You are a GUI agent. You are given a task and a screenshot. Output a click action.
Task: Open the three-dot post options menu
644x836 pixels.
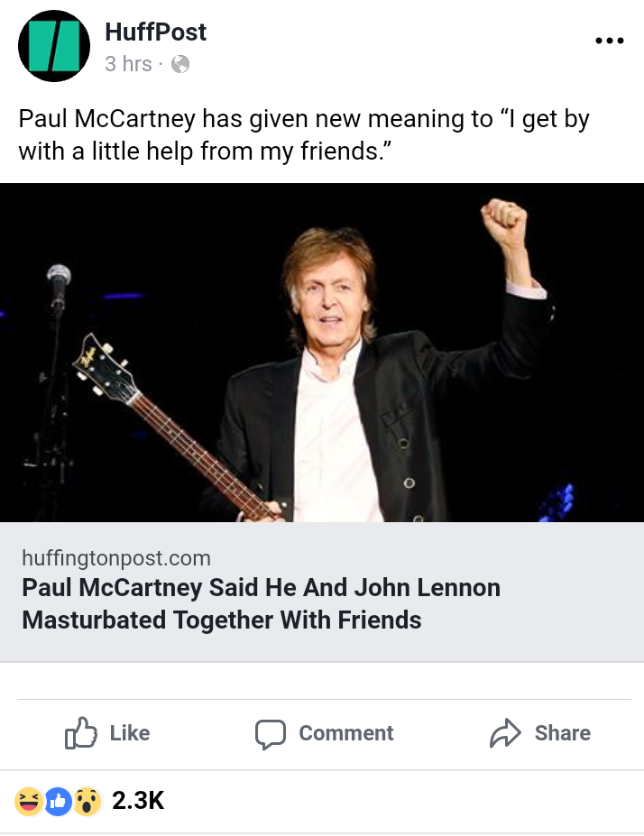(610, 41)
